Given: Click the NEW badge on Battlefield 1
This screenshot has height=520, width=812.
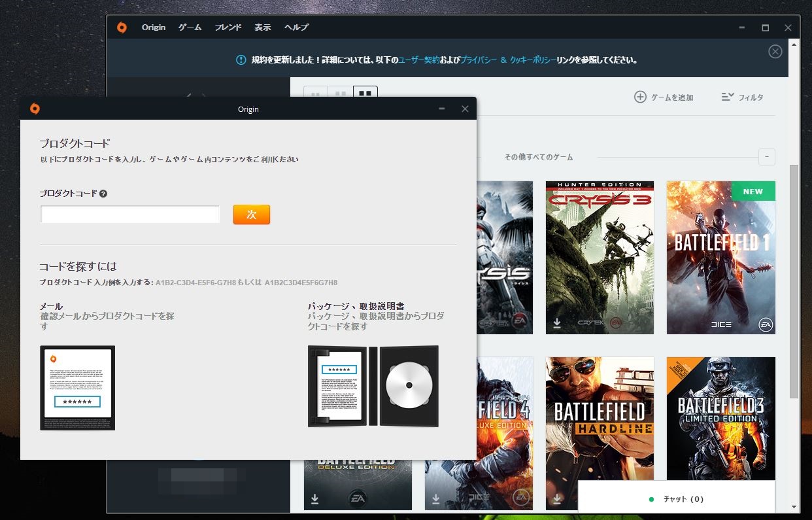Looking at the screenshot, I should click(753, 192).
